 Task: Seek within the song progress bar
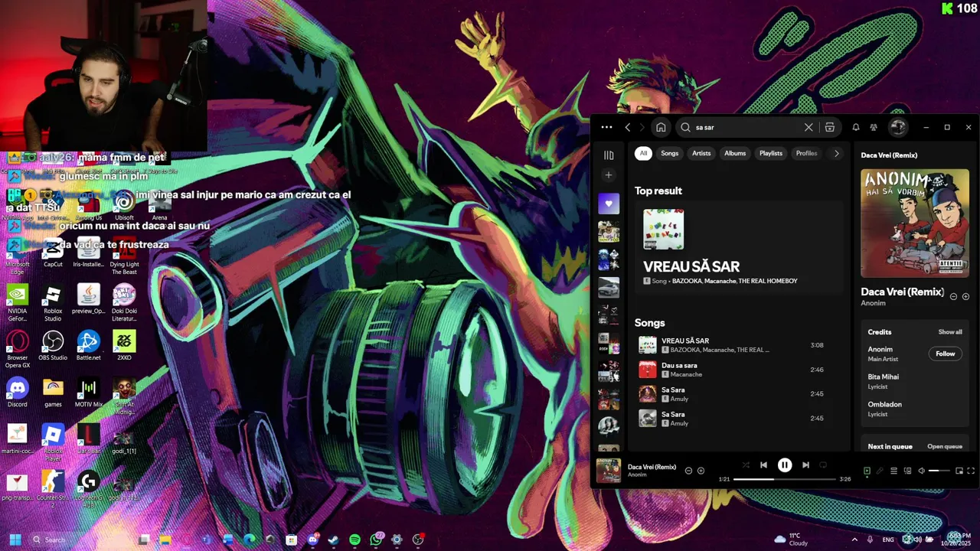coord(784,479)
